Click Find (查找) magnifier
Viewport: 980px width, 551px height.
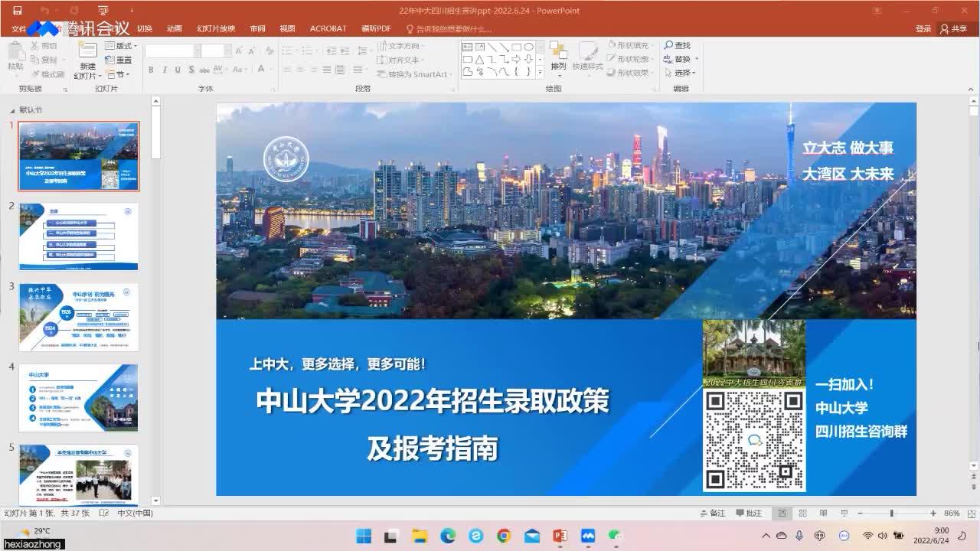coord(677,46)
